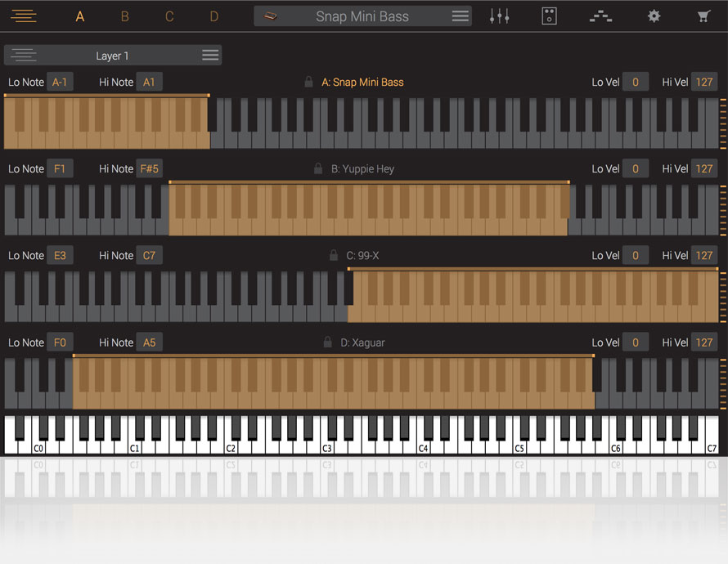Image resolution: width=728 pixels, height=564 pixels.
Task: Click Hi Vel 127 field for part A
Action: click(x=703, y=82)
